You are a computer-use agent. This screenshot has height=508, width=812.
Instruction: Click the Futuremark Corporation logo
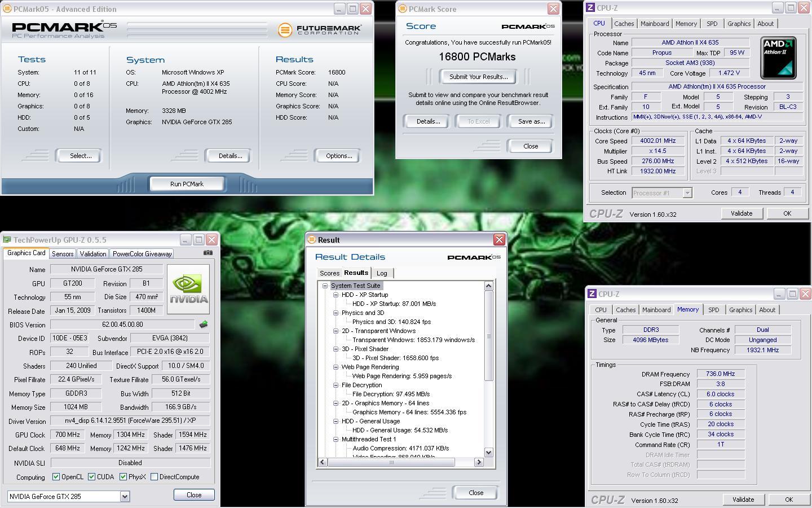(320, 29)
